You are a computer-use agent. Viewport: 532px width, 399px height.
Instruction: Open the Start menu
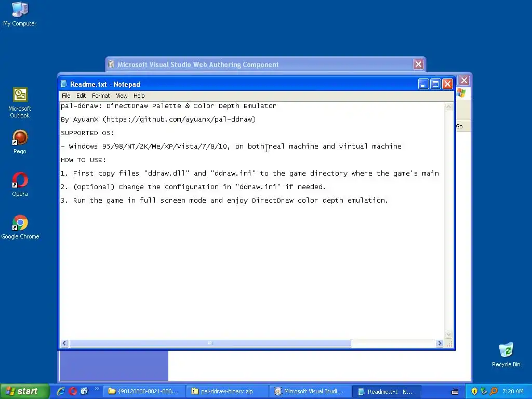24,391
